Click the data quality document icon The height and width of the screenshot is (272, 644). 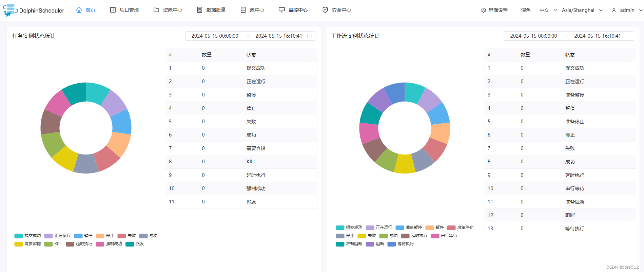pos(200,10)
